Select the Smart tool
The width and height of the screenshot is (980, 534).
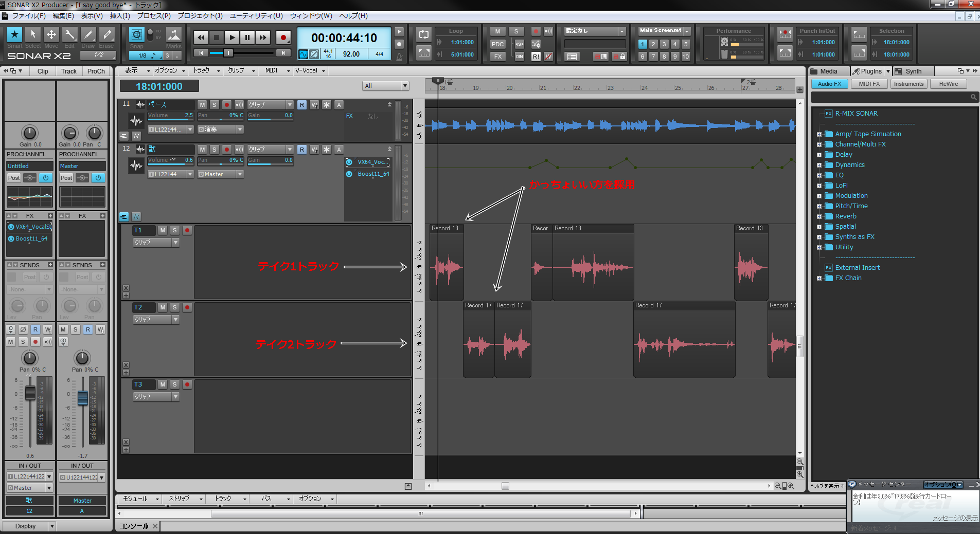(x=14, y=34)
